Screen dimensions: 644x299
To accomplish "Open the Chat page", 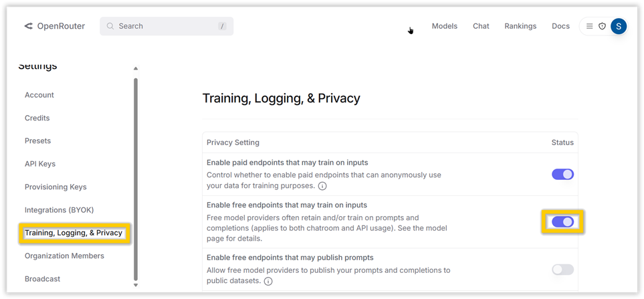I will (x=481, y=26).
